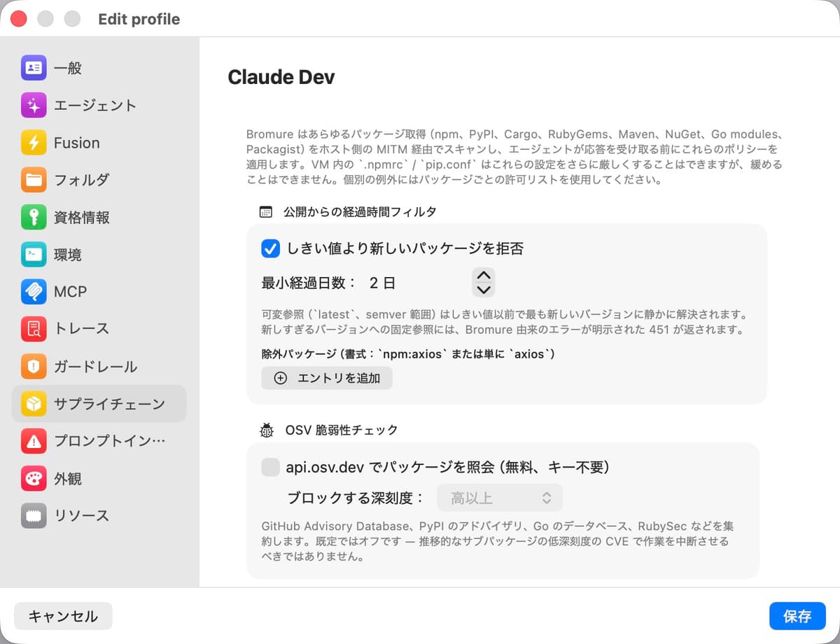Image resolution: width=840 pixels, height=644 pixels.
Task: Click the プロンプトイン warning triangle icon
Action: [34, 441]
